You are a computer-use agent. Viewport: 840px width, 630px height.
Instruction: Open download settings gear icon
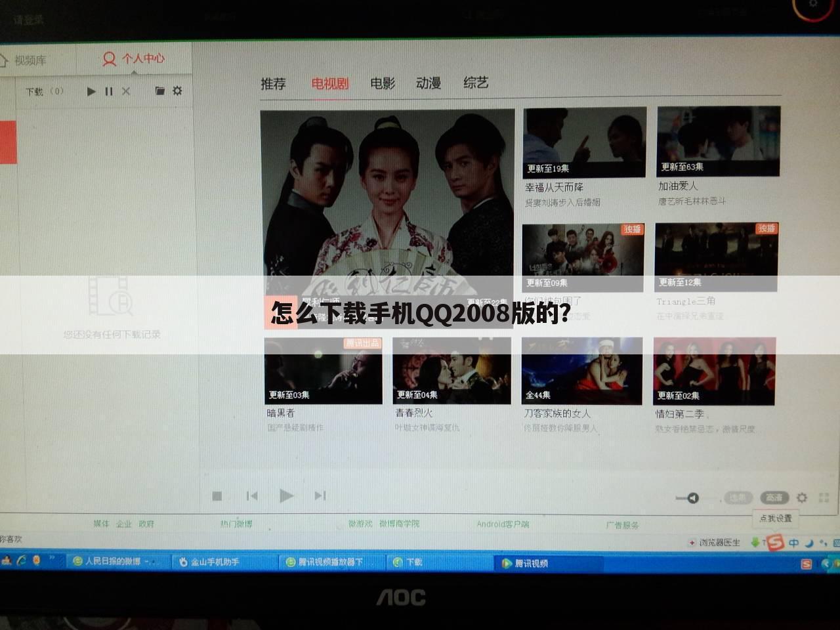[177, 91]
